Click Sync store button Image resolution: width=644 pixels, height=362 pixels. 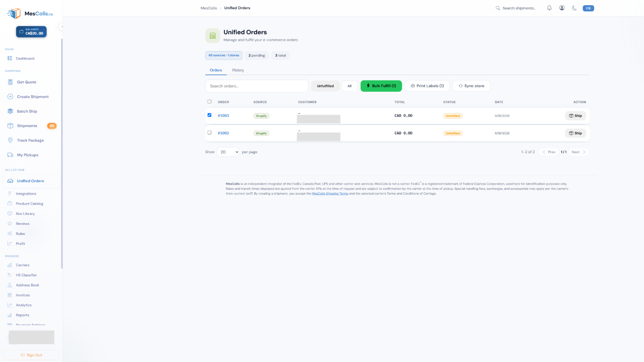(471, 86)
